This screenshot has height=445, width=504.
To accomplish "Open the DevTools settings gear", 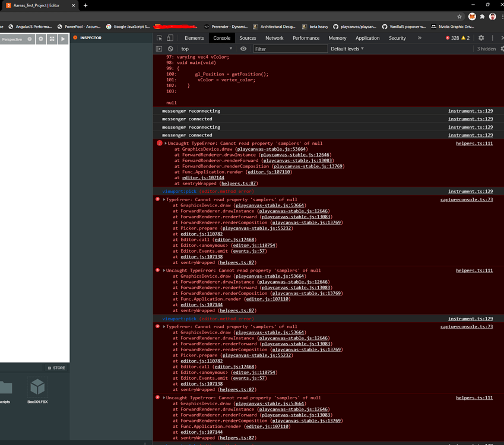I will 481,37.
